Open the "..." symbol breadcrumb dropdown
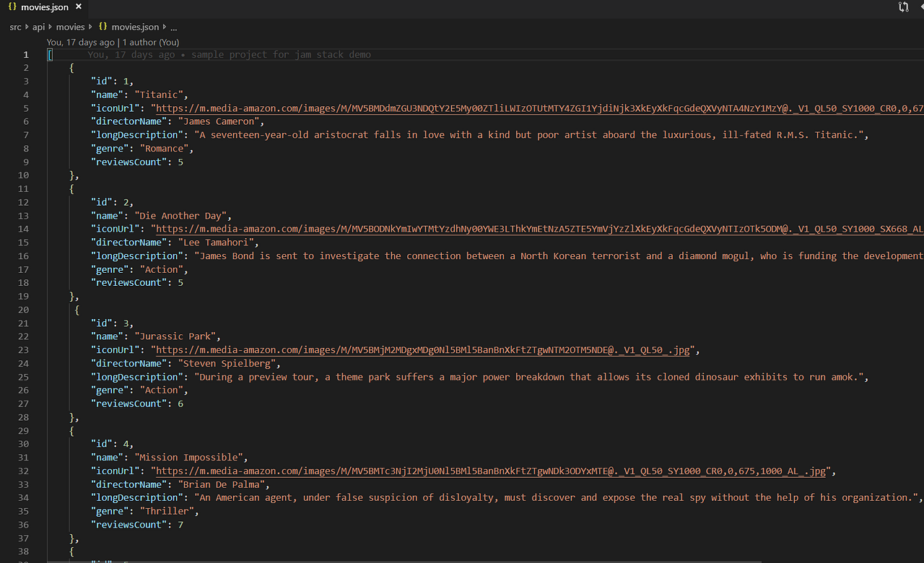The width and height of the screenshot is (924, 563). pos(173,27)
